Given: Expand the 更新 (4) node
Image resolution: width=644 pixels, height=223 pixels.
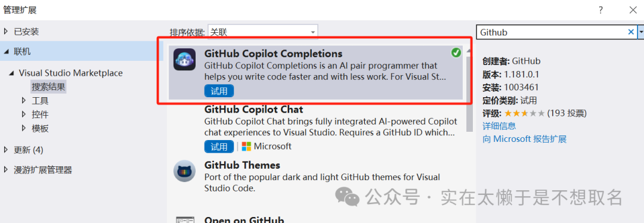Looking at the screenshot, I should (x=6, y=150).
